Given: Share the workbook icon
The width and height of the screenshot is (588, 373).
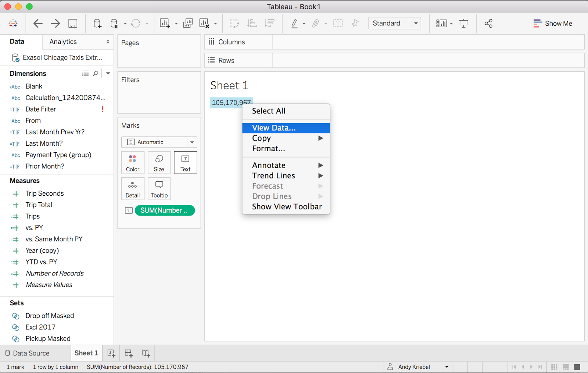Looking at the screenshot, I should coord(488,24).
